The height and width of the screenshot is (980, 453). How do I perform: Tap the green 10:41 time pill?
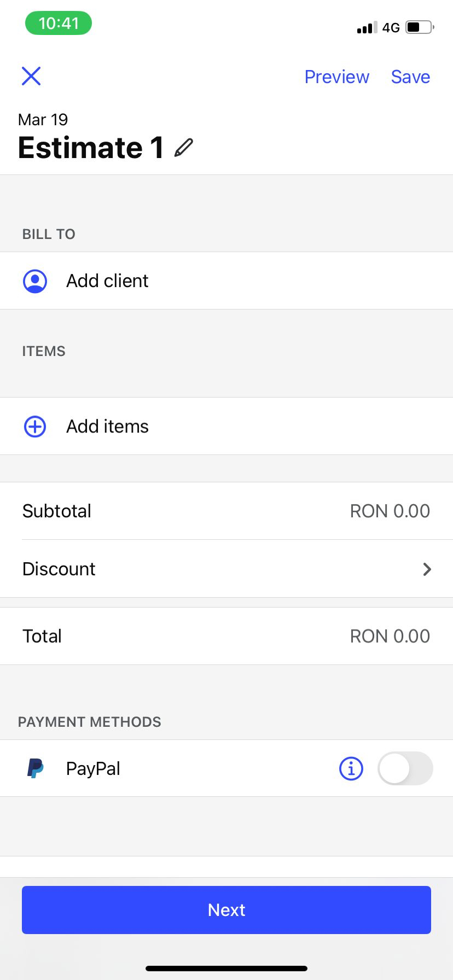(x=59, y=24)
